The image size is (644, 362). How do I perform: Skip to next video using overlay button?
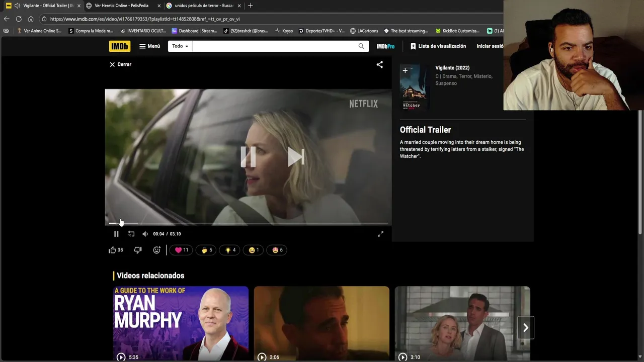pos(296,157)
